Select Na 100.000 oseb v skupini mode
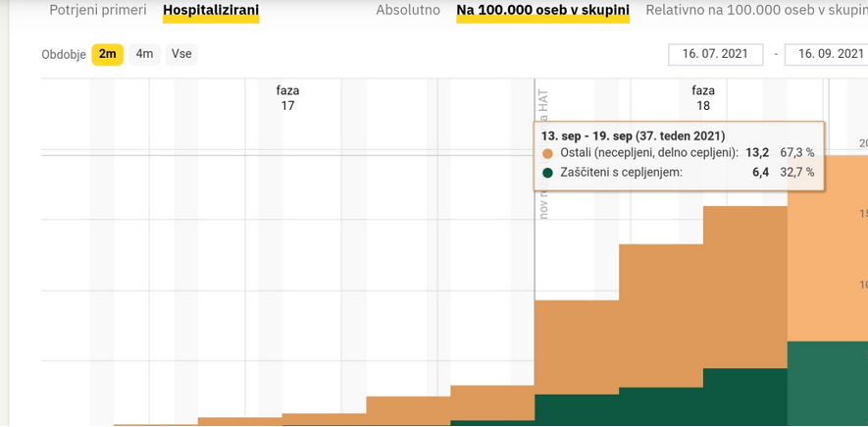868x427 pixels. pyautogui.click(x=542, y=11)
